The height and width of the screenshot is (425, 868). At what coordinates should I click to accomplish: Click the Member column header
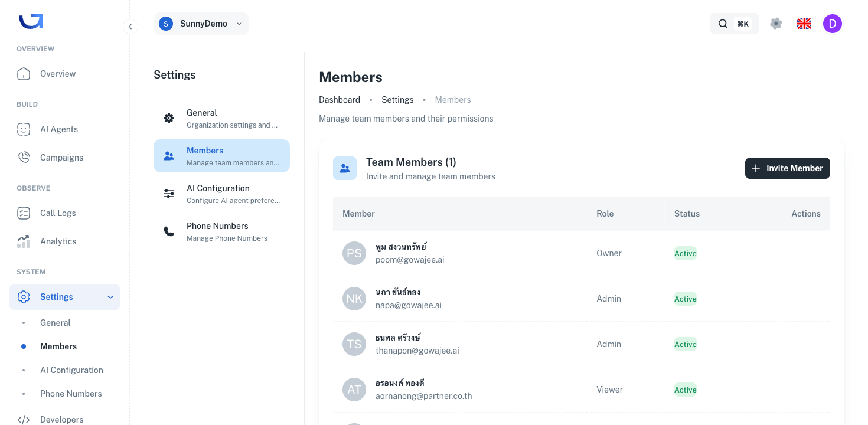(x=358, y=214)
